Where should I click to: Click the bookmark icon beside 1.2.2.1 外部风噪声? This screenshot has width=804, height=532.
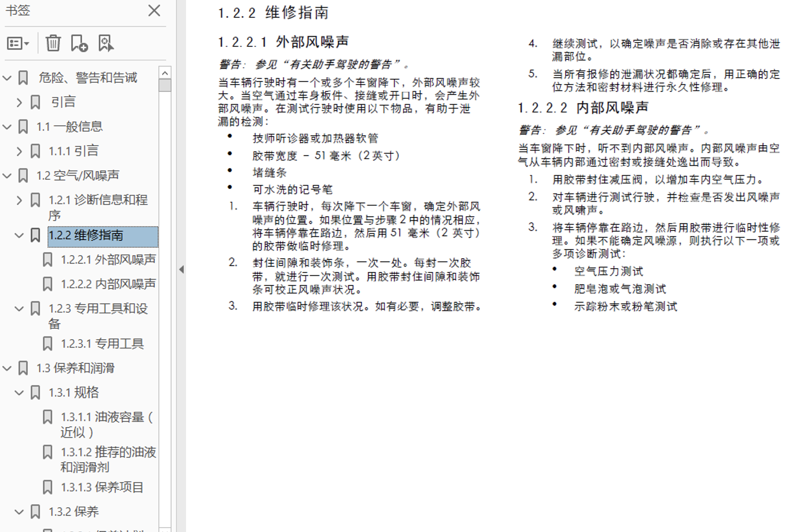point(47,260)
